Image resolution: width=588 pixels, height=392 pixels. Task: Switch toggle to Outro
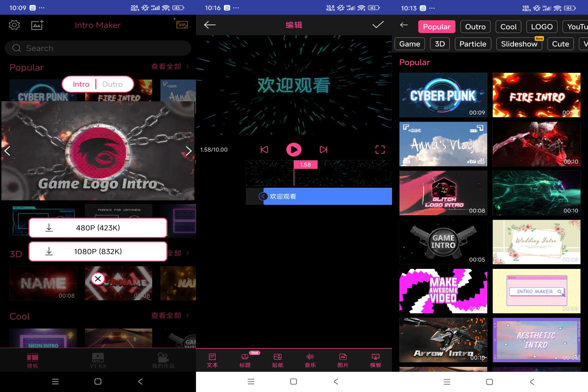(x=112, y=84)
